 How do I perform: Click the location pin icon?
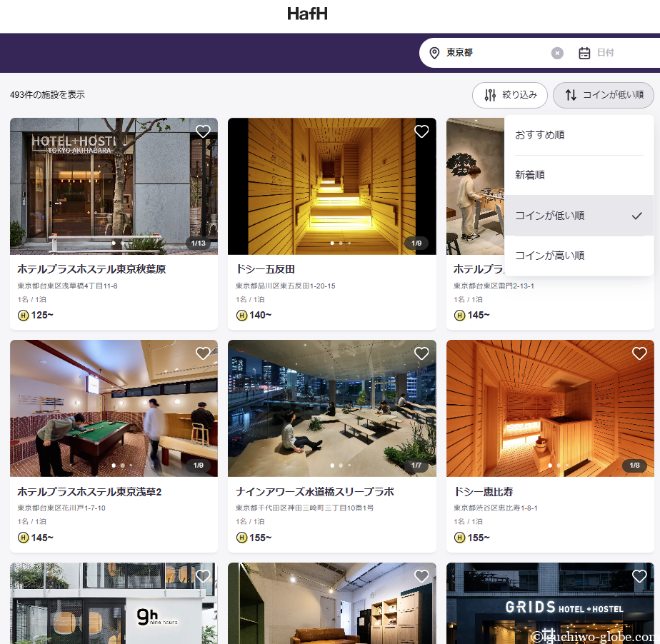434,53
